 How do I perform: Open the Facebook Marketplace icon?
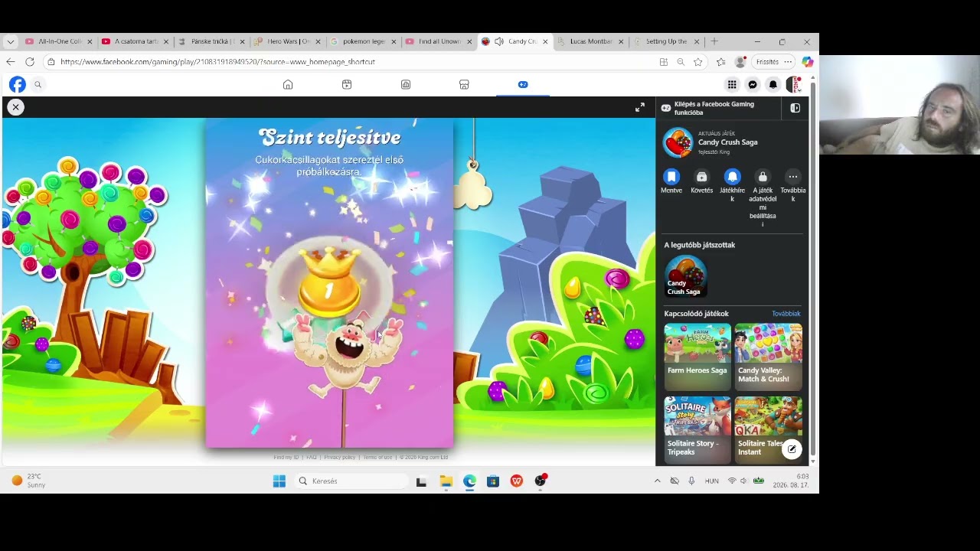click(x=464, y=85)
